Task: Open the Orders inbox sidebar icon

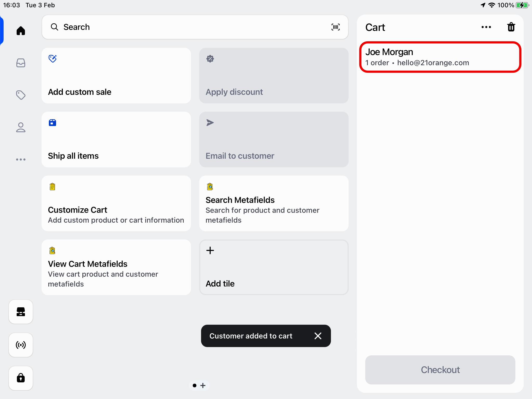Action: coord(21,63)
